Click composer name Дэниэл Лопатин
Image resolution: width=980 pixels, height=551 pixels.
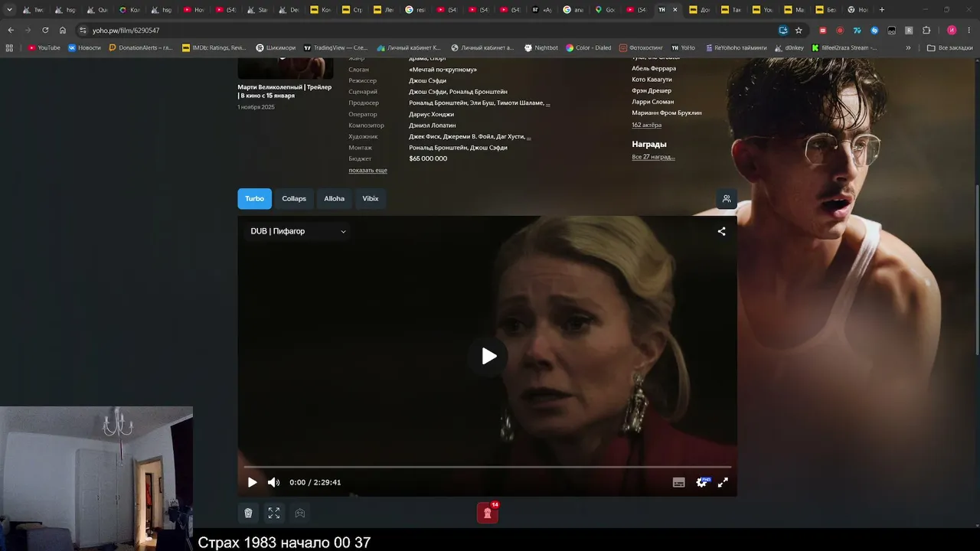(x=432, y=126)
